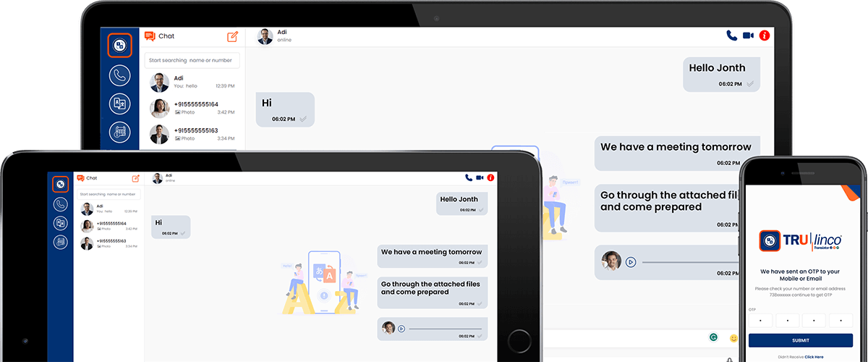The height and width of the screenshot is (362, 868).
Task: Select the +915555555164 chat on the laptop
Action: pos(192,108)
